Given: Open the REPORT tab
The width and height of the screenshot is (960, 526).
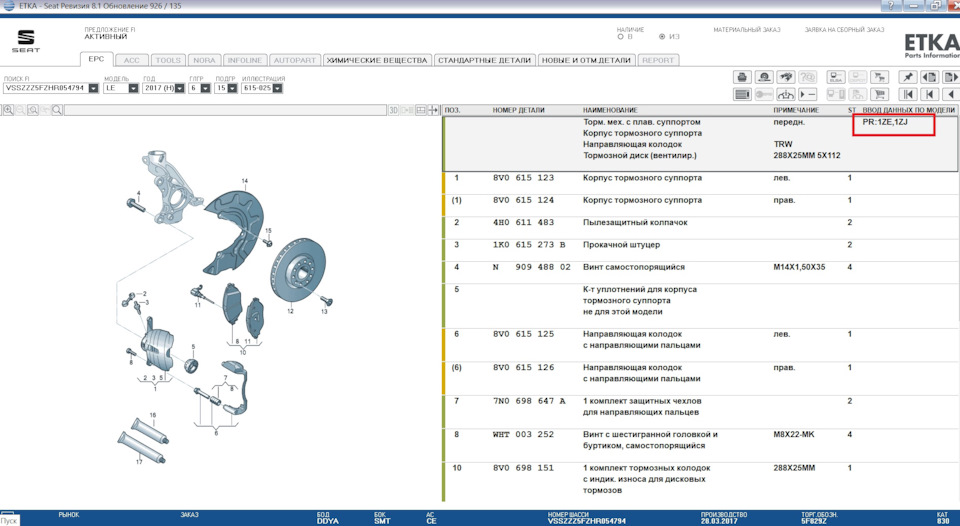Looking at the screenshot, I should pos(658,60).
